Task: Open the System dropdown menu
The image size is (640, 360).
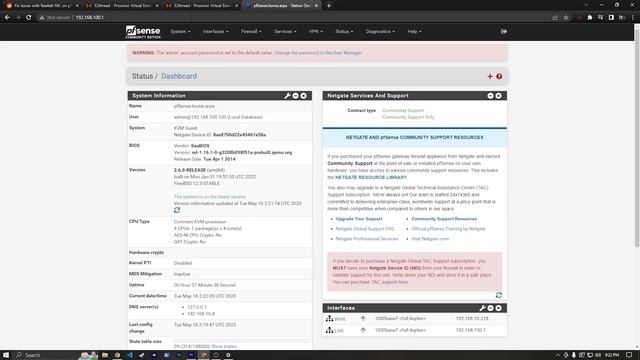Action: (180, 31)
